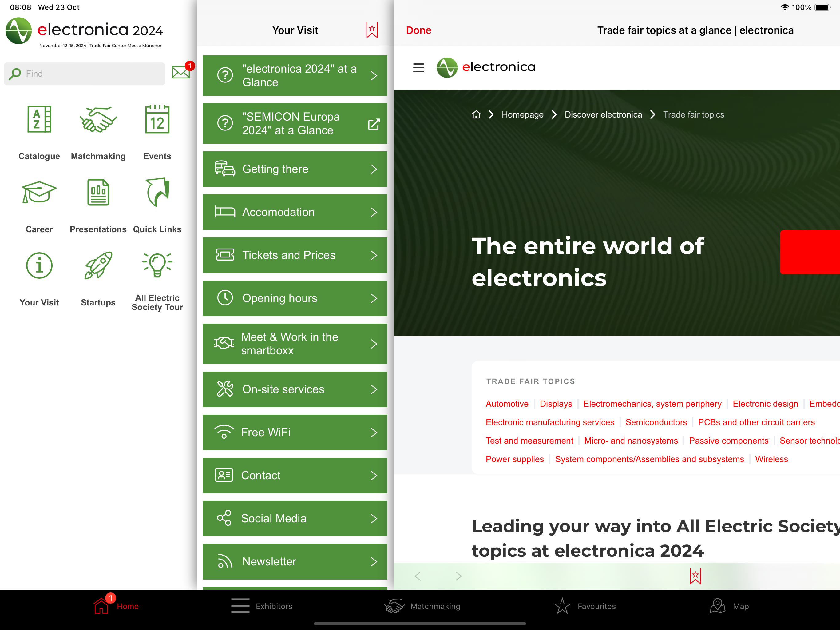Image resolution: width=840 pixels, height=630 pixels.
Task: Click the Displays topic link
Action: [556, 404]
